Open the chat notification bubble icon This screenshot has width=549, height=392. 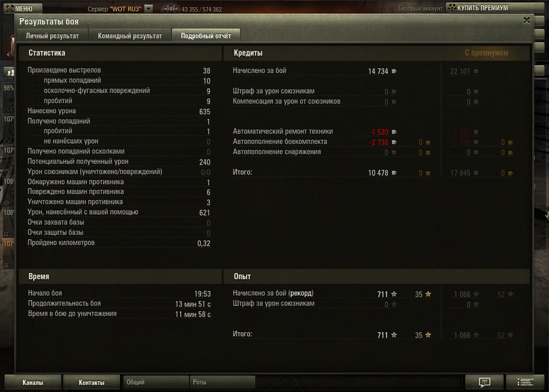(x=484, y=382)
